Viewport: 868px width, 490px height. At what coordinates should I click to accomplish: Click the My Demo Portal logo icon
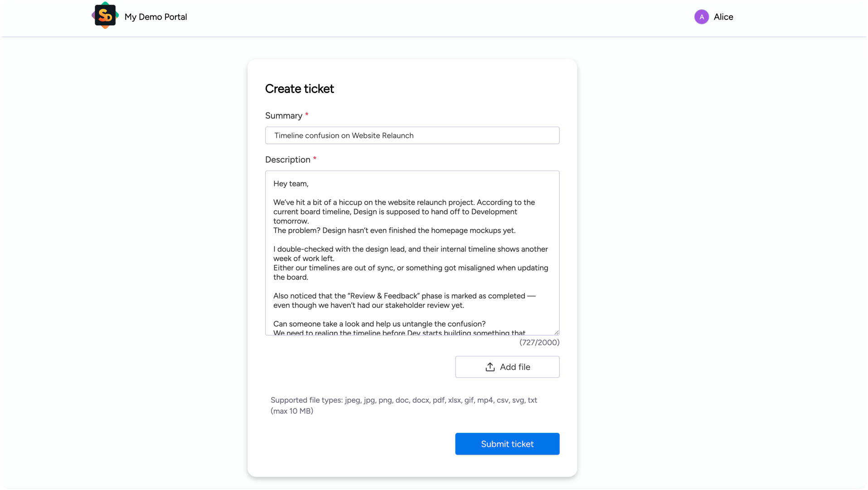coord(105,16)
